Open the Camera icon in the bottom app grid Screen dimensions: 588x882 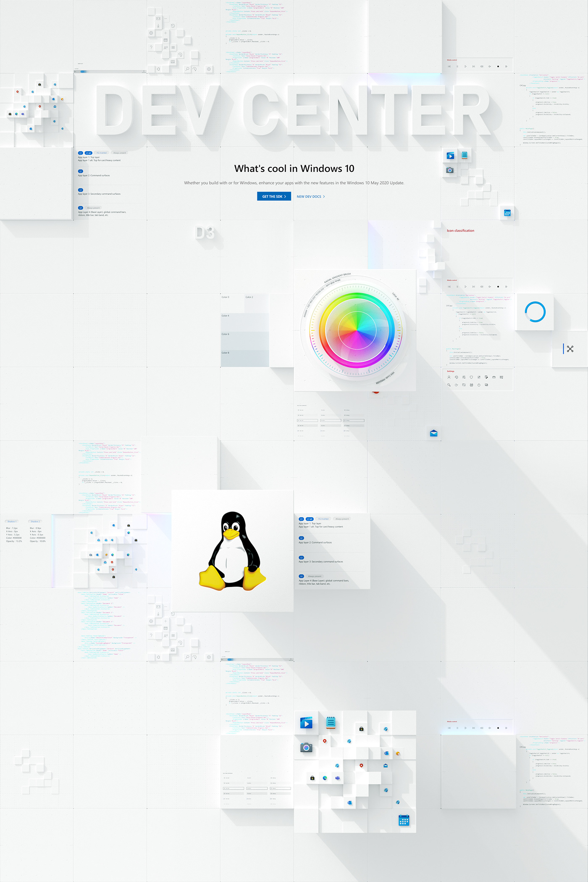pos(306,748)
